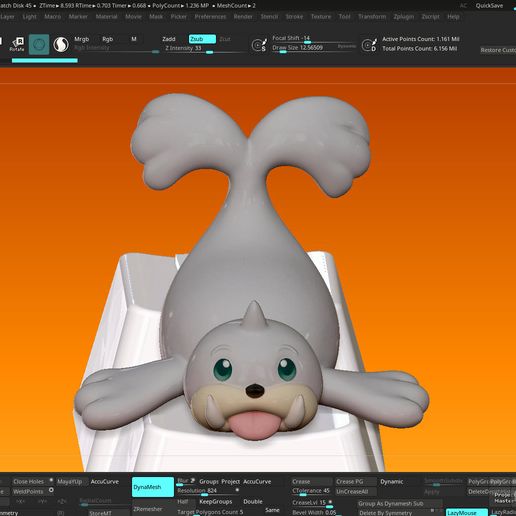Open the Stroke menu
The width and height of the screenshot is (516, 516).
294,16
